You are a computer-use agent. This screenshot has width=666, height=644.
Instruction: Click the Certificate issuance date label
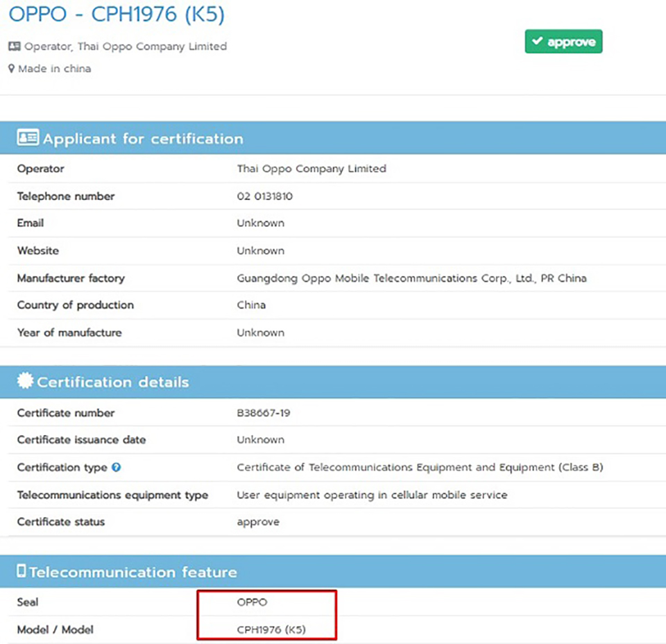(x=82, y=440)
